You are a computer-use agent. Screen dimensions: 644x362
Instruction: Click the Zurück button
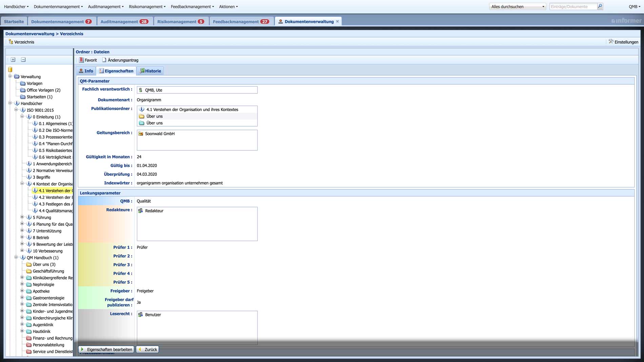148,349
